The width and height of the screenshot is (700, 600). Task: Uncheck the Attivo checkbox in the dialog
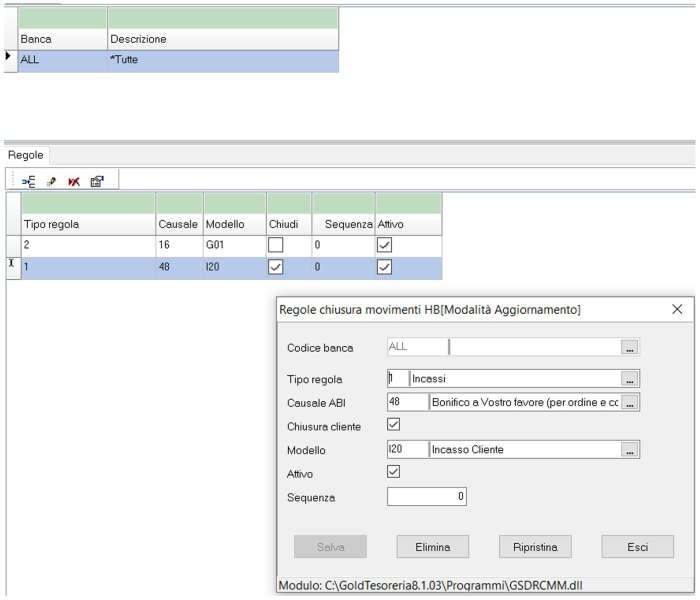click(x=393, y=471)
